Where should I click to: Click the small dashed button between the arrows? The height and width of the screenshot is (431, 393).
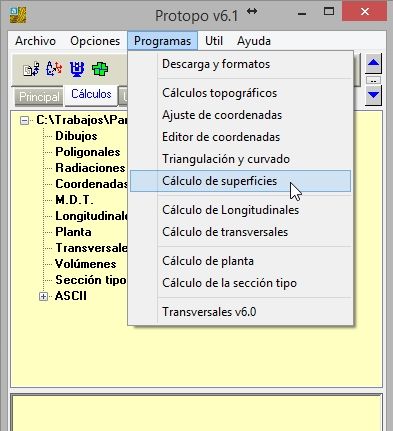click(x=373, y=80)
